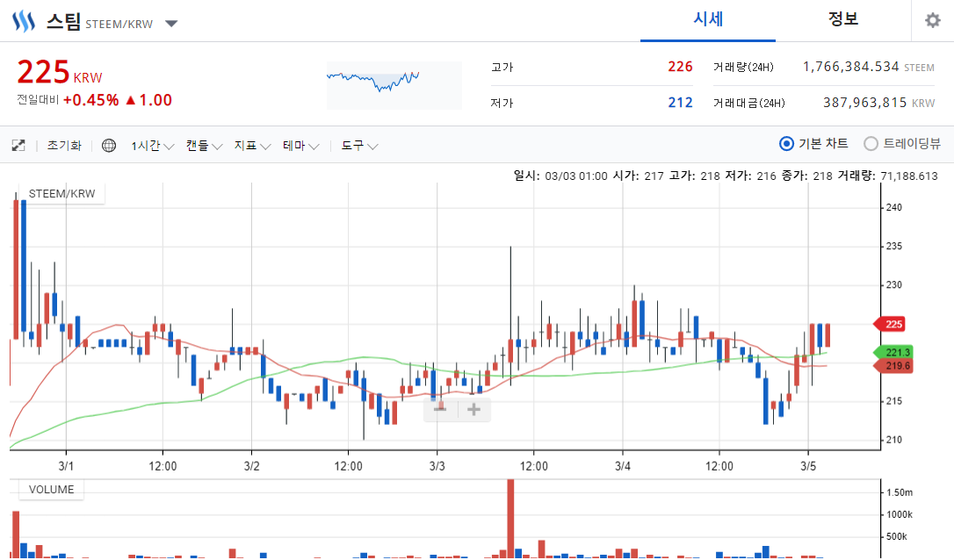The image size is (954, 560).
Task: Click the 거래량 71,188.613 readout
Action: [888, 176]
